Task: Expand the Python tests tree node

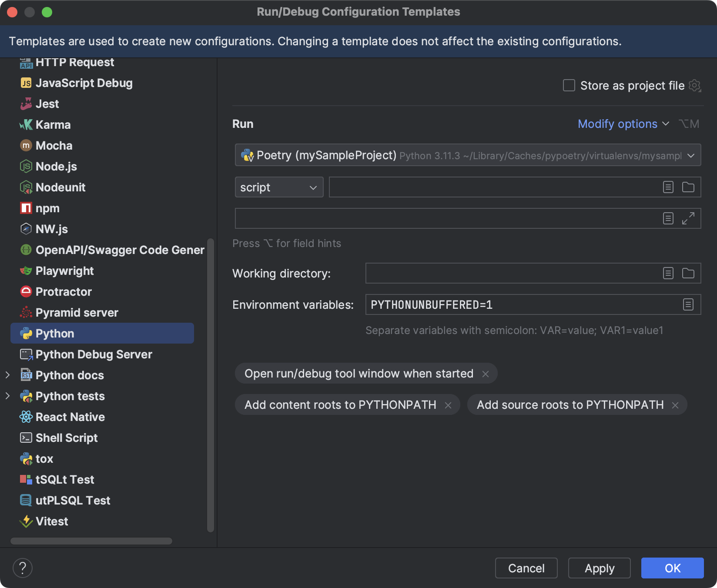Action: tap(8, 396)
